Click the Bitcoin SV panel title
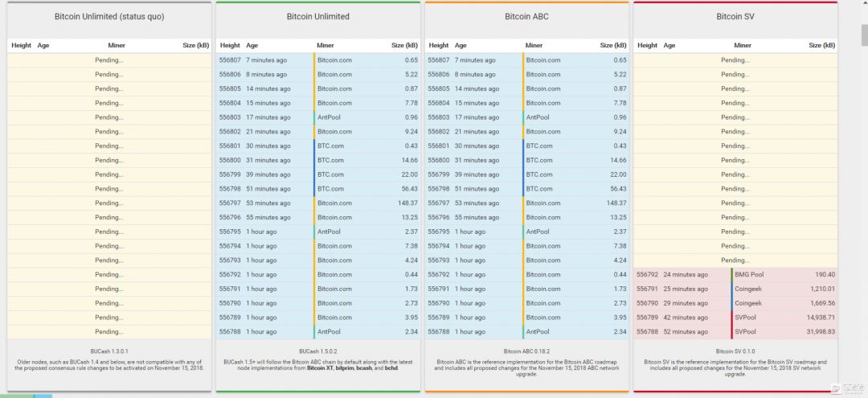Viewport: 868px width, 398px height. (x=735, y=16)
